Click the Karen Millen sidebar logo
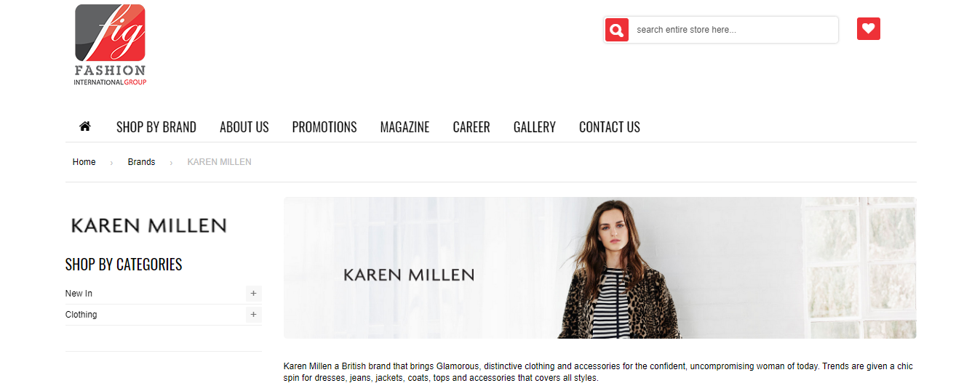This screenshot has height=391, width=980. coord(148,225)
